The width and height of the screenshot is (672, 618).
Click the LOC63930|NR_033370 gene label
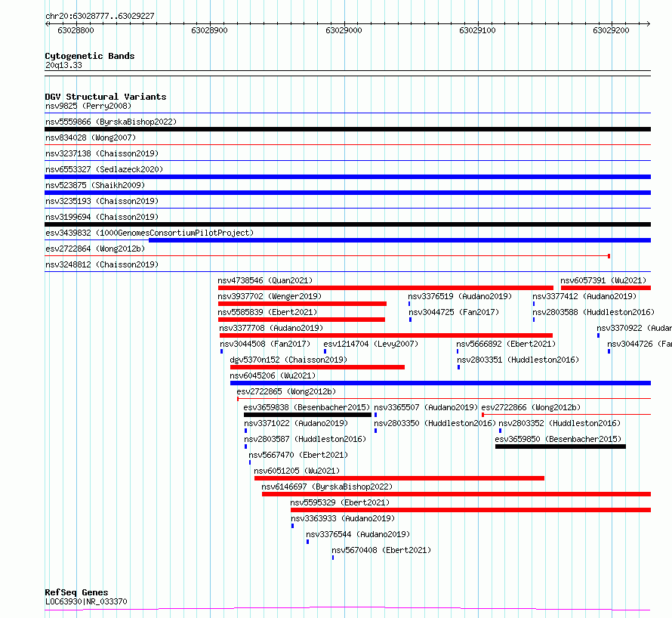tap(86, 601)
